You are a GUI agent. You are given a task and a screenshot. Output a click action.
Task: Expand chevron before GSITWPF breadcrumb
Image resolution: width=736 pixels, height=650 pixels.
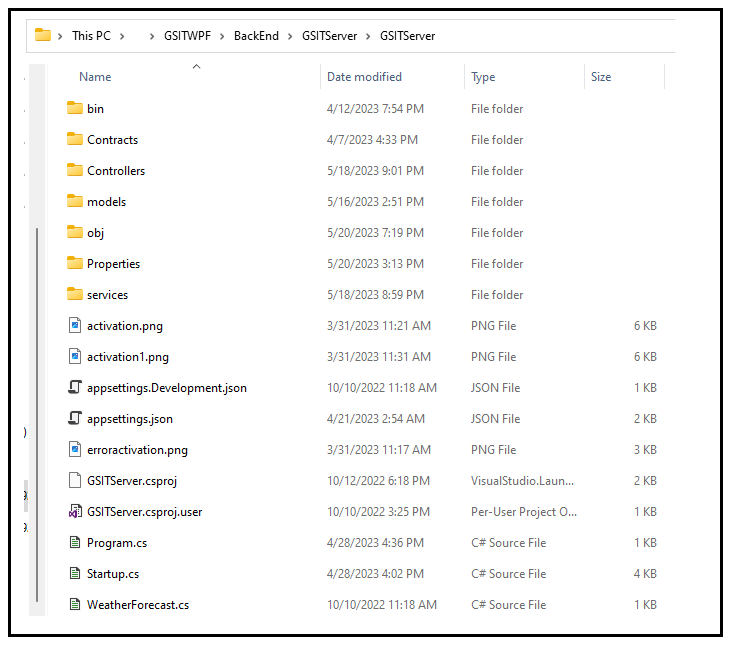(x=152, y=36)
